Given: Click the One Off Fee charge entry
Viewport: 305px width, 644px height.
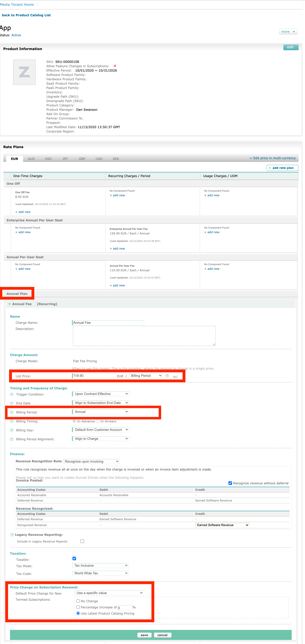Looking at the screenshot, I should [22, 193].
